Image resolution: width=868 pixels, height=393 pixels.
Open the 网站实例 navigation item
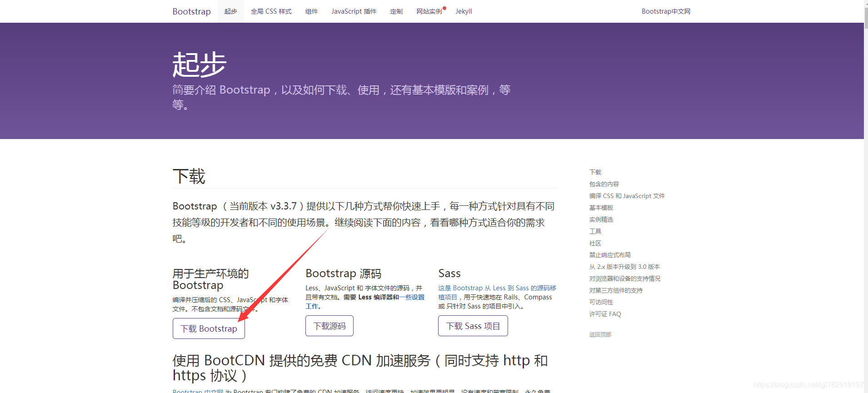point(429,11)
